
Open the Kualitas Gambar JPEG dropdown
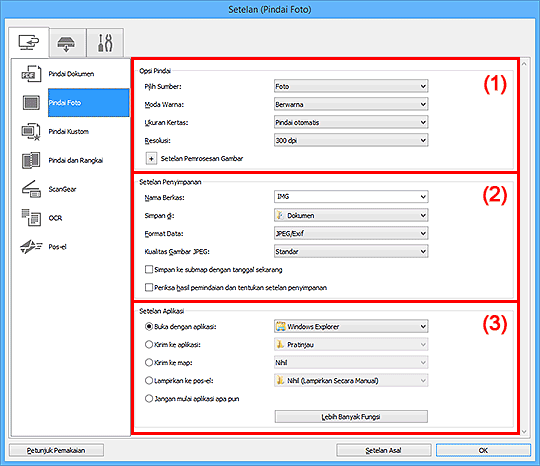(x=351, y=251)
